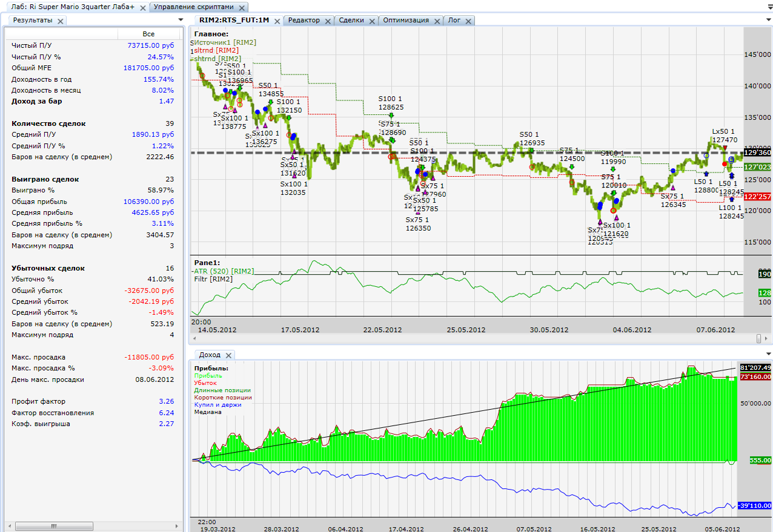Switch to the Редактор tab
Viewport: 773px width, 532px height.
[304, 20]
